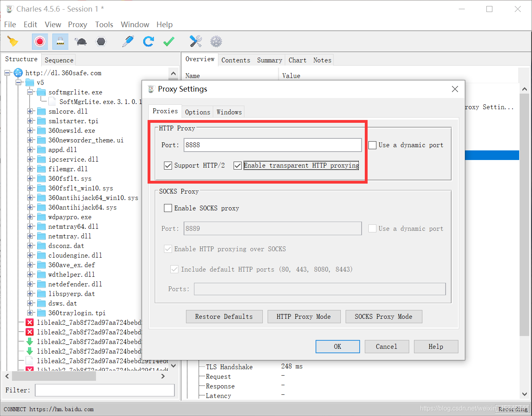The height and width of the screenshot is (416, 532).
Task: Expand the filemgr.dll node
Action: (30, 169)
